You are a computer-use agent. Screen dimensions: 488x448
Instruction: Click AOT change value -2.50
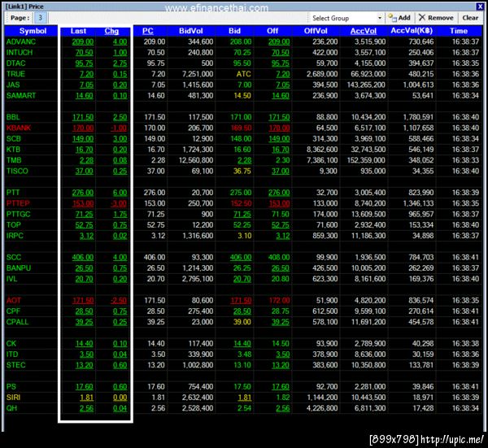118,301
